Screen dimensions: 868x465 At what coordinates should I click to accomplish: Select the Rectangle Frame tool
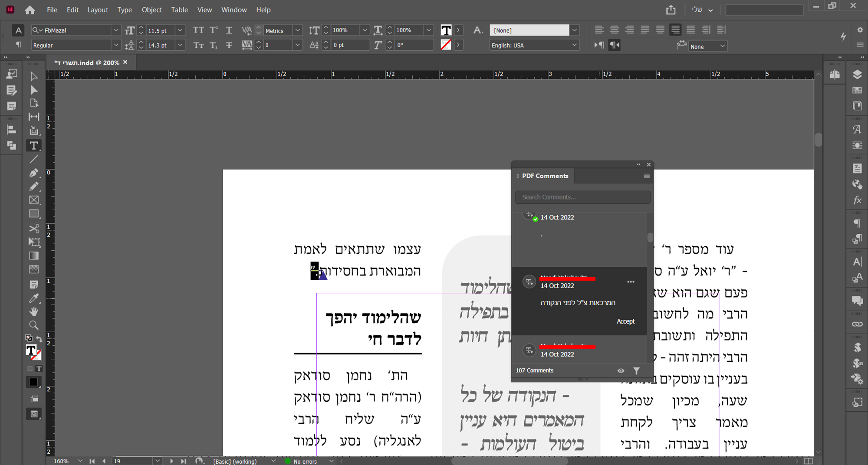pos(34,200)
